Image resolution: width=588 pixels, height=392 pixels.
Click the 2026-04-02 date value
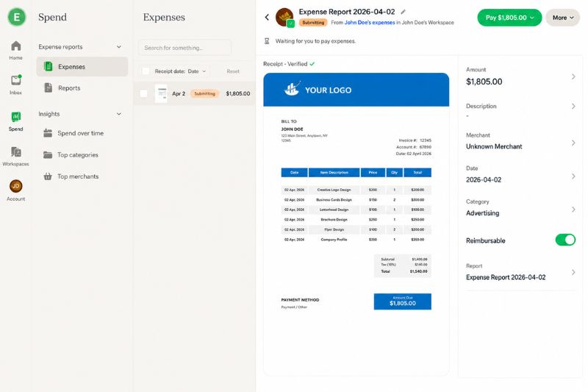coord(484,179)
